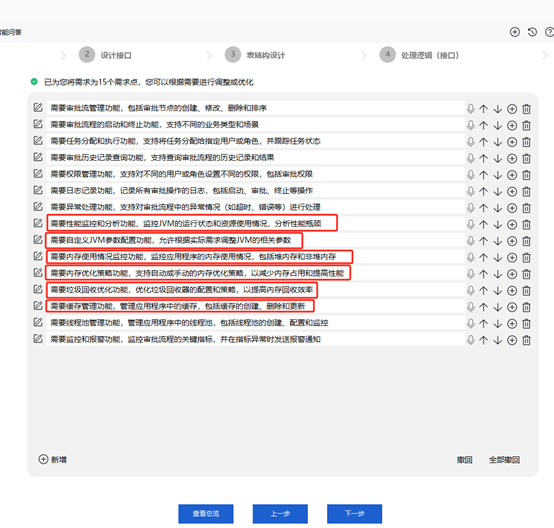Insert row after 监控和报警功能
Viewport: 554px width, 528px height.
[x=512, y=340]
